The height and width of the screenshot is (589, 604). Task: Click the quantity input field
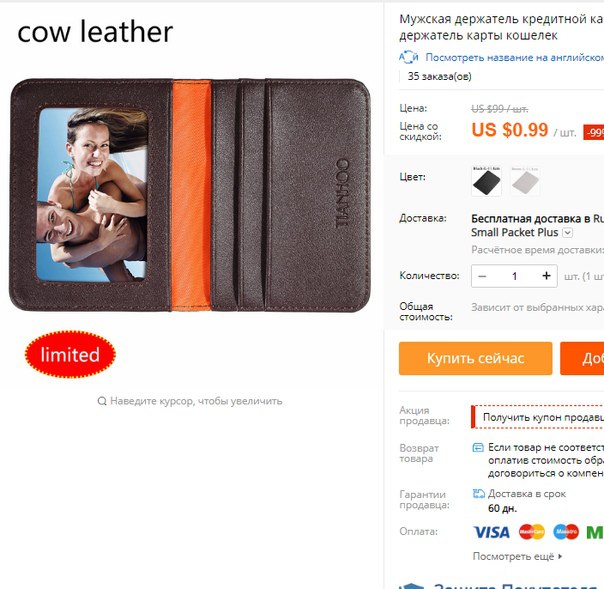pos(514,276)
